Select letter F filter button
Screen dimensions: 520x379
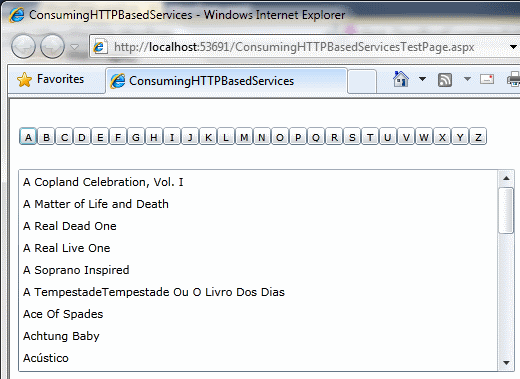(118, 137)
